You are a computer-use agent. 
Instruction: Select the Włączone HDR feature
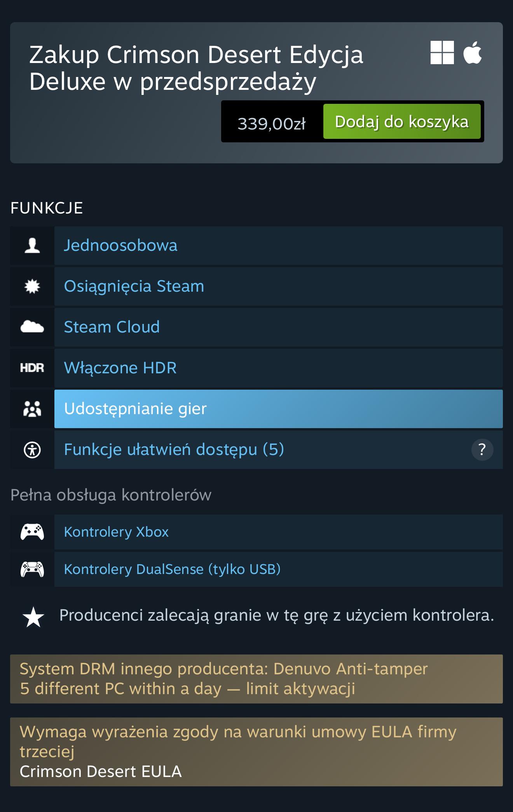(x=120, y=368)
